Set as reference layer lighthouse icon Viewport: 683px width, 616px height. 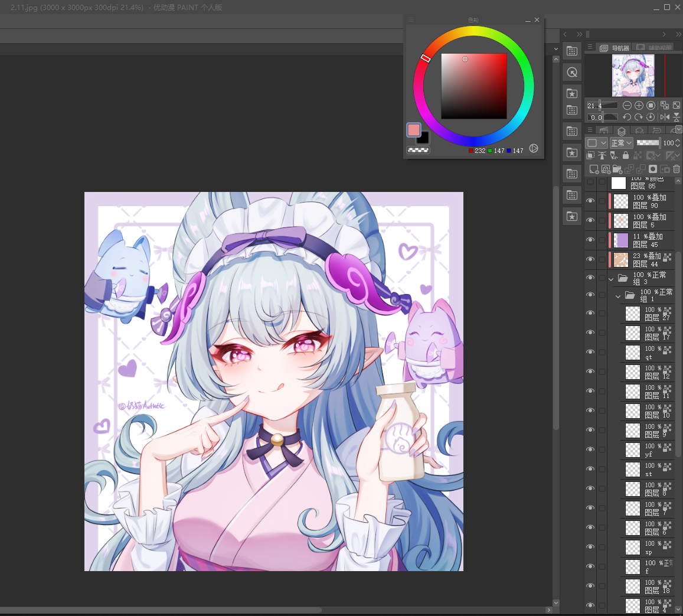[x=602, y=155]
